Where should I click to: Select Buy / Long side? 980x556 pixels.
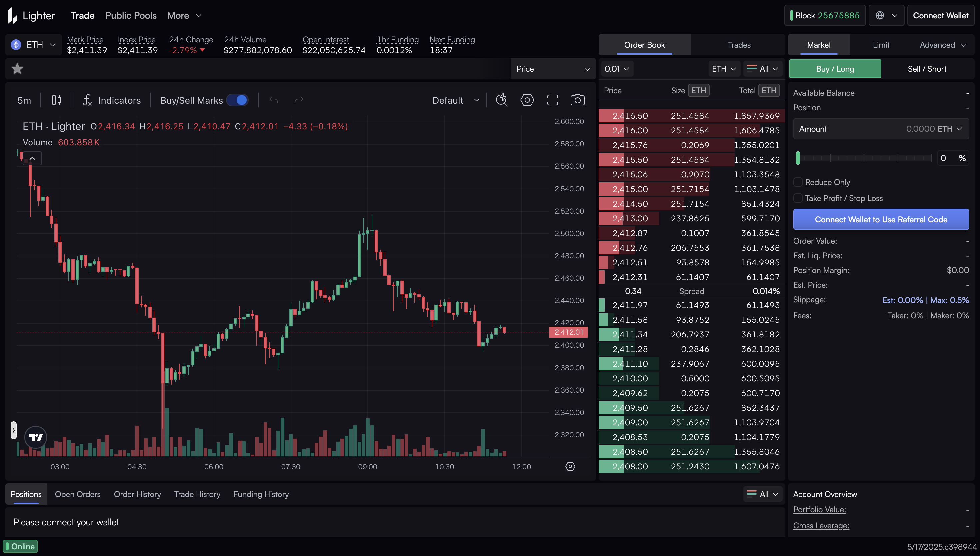point(835,69)
